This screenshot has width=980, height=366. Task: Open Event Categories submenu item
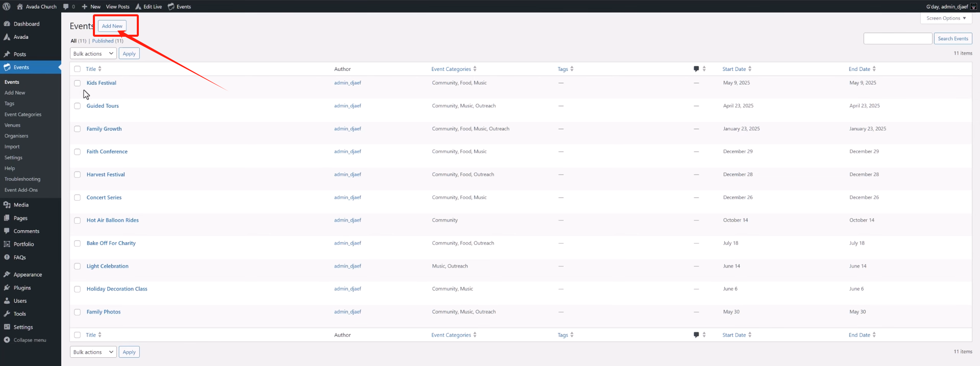tap(23, 114)
